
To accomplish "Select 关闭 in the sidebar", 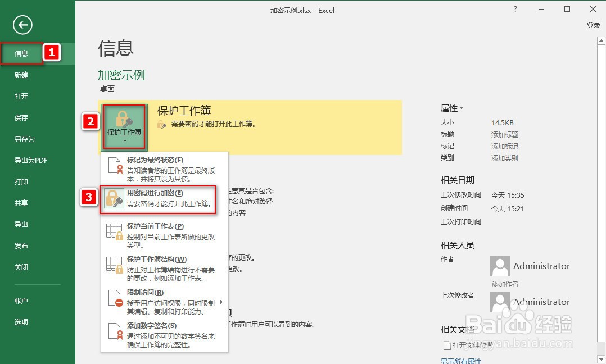I will pos(21,267).
